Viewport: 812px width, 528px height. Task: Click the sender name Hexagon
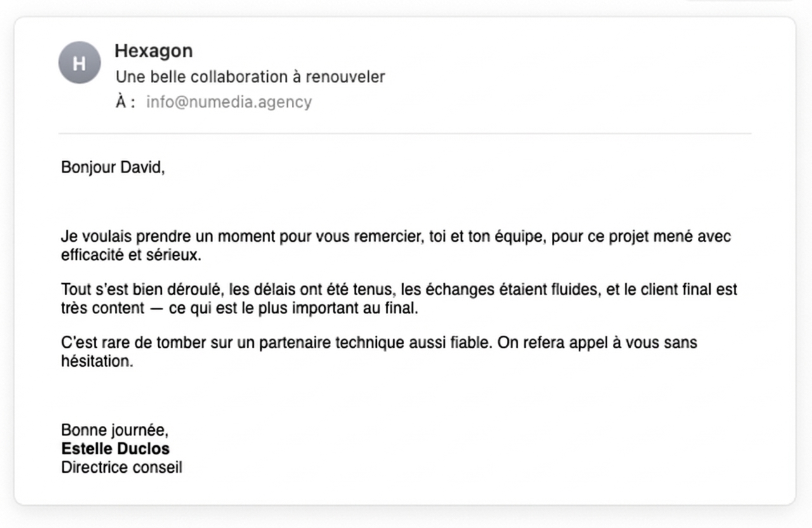154,51
